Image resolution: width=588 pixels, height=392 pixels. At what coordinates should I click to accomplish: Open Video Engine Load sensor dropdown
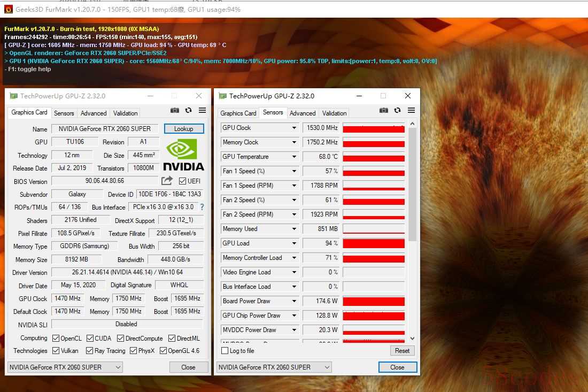[x=295, y=272]
